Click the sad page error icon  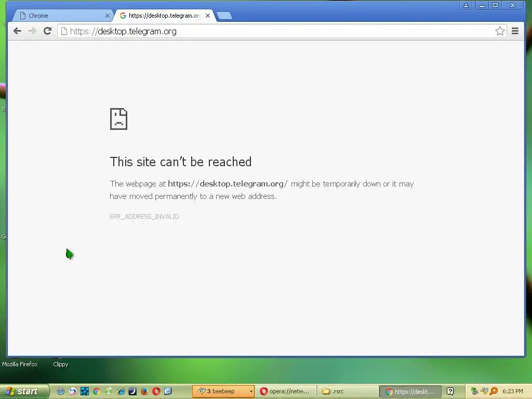tap(118, 119)
